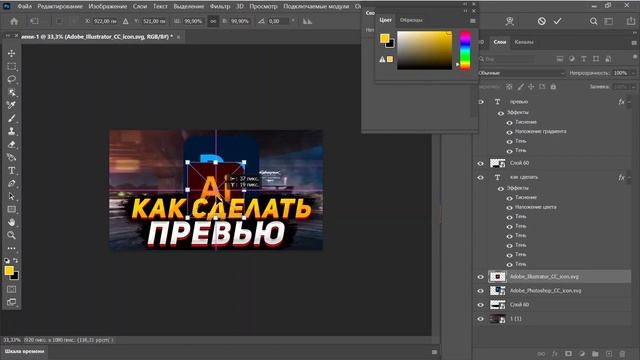Hide the Adobe_Illustrator_CC_icon.svg layer
Image resolution: width=640 pixels, height=360 pixels.
click(x=480, y=277)
